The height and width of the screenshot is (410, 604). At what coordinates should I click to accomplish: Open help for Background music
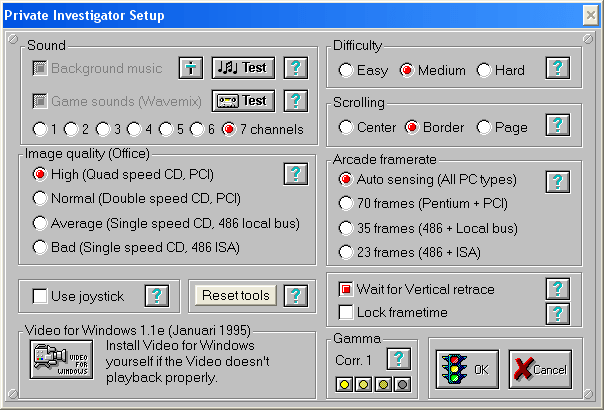[296, 68]
